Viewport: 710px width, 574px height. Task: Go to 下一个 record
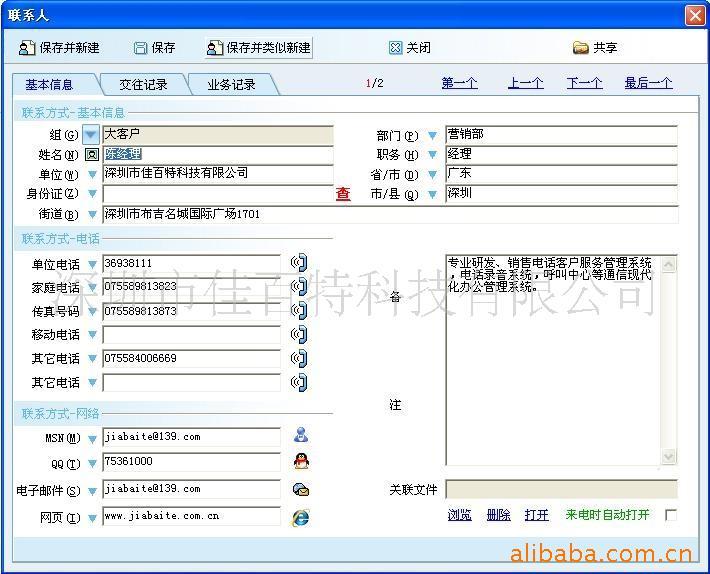(584, 83)
